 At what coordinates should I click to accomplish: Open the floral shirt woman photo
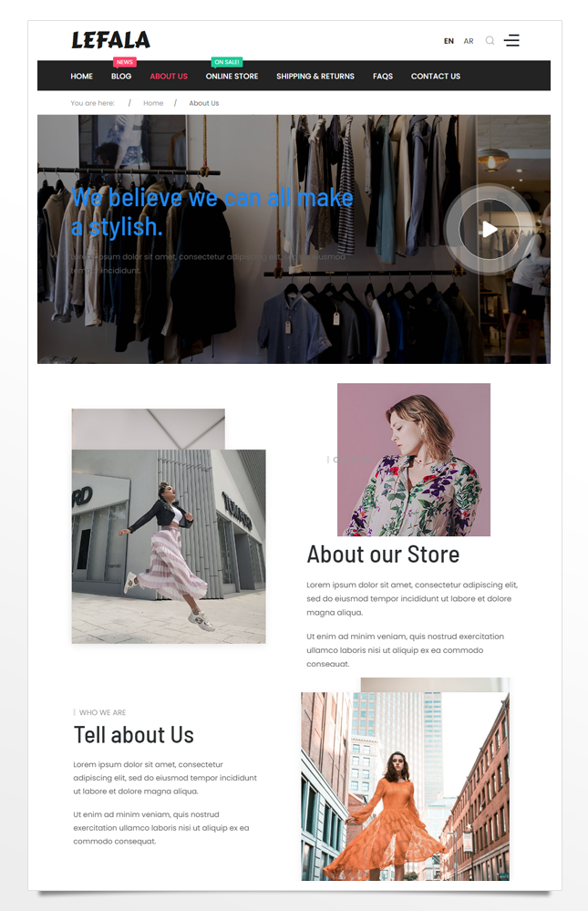point(414,460)
